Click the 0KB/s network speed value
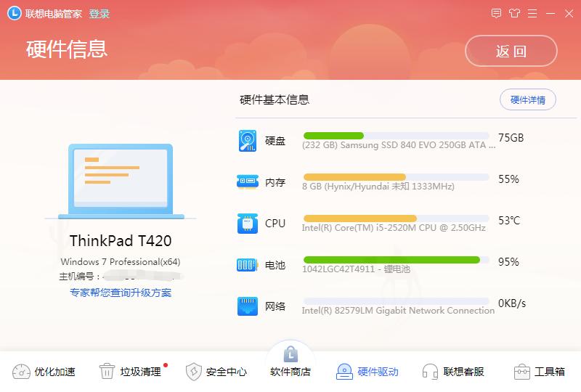 point(512,303)
